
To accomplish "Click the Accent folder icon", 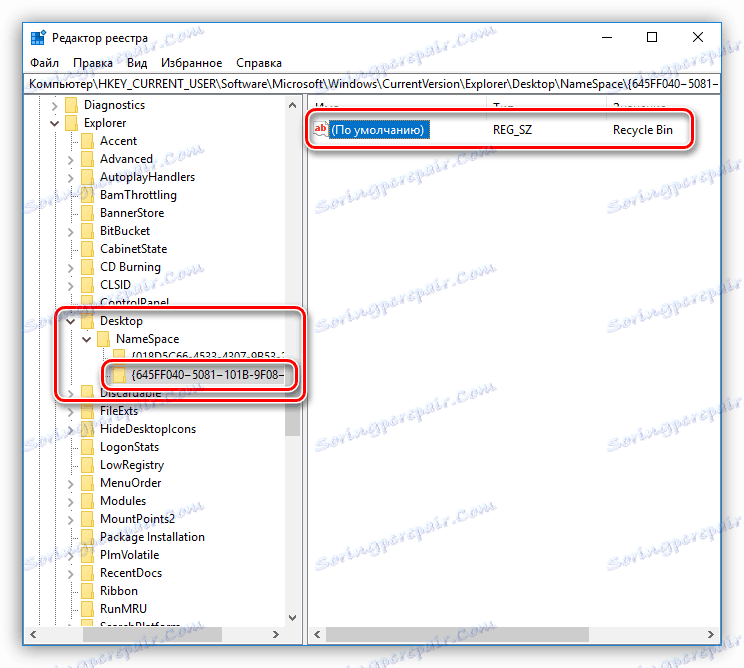I will tap(87, 141).
